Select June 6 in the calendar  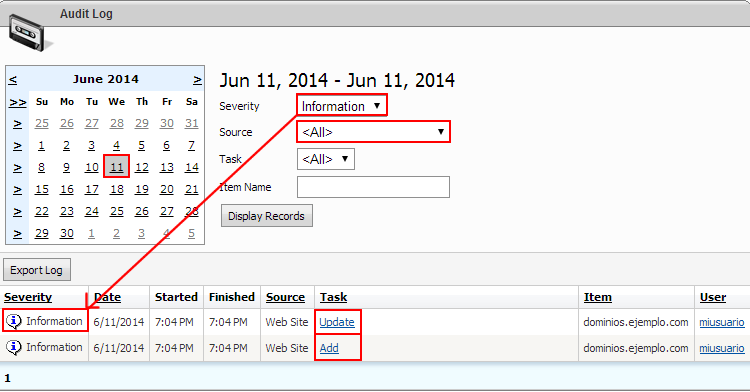point(166,145)
